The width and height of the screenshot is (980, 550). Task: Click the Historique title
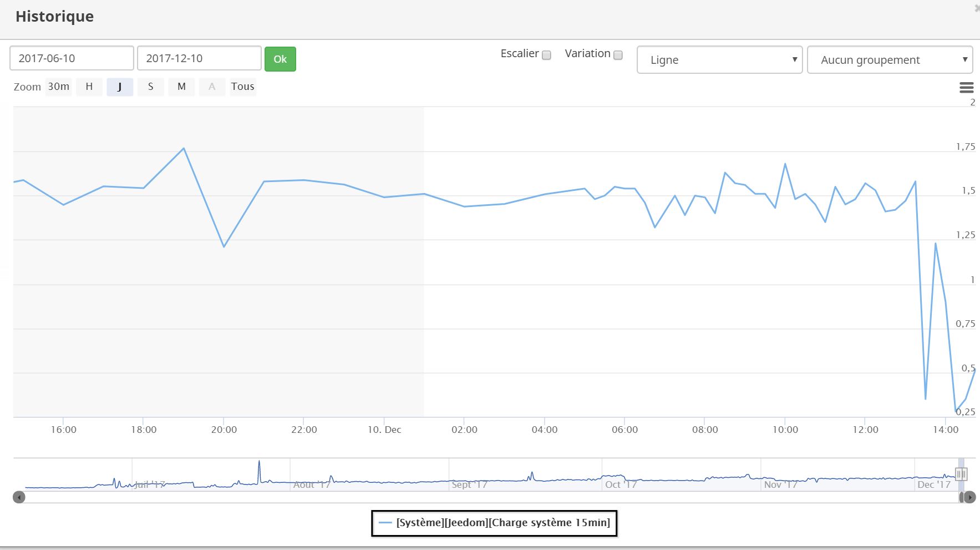54,16
